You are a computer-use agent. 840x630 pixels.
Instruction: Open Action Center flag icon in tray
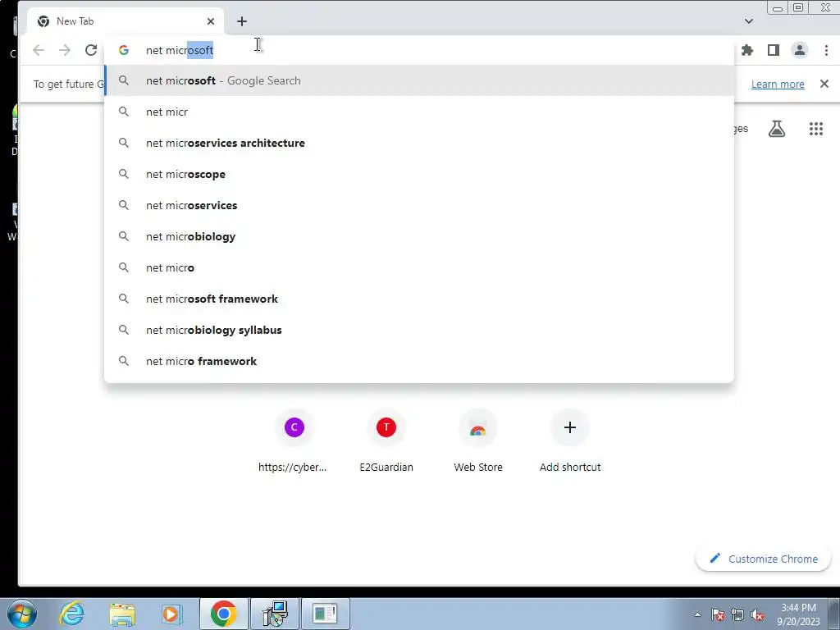point(718,614)
